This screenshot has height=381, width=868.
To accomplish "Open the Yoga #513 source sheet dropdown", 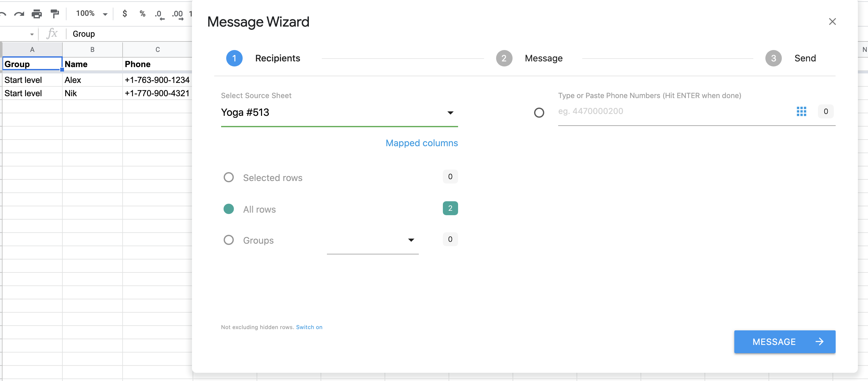I will pos(450,113).
